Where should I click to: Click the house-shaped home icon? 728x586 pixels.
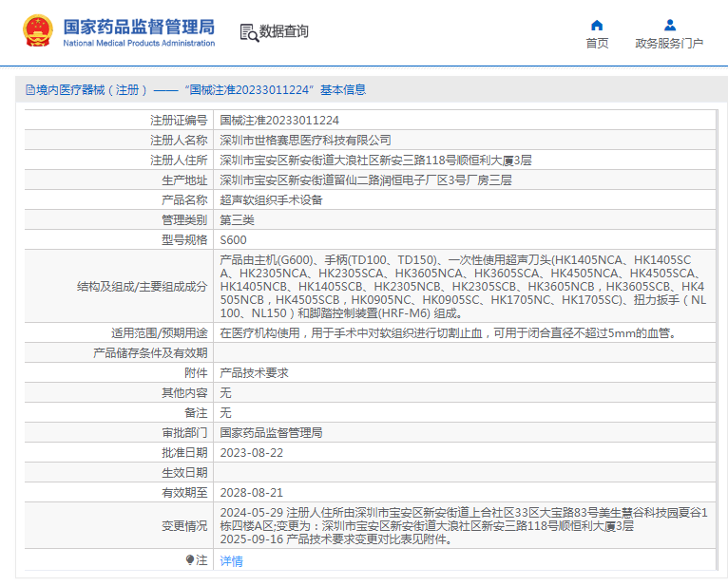597,25
